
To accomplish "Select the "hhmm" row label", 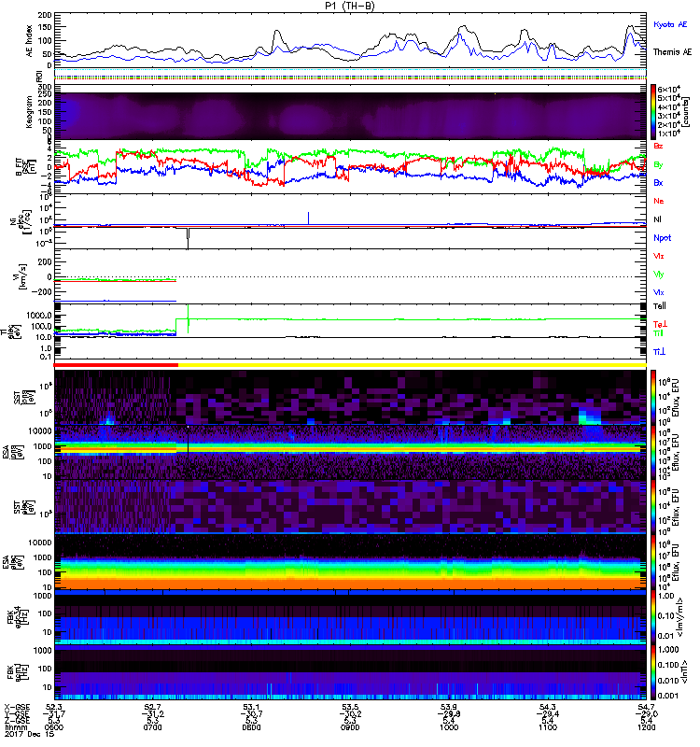I will pyautogui.click(x=14, y=727).
